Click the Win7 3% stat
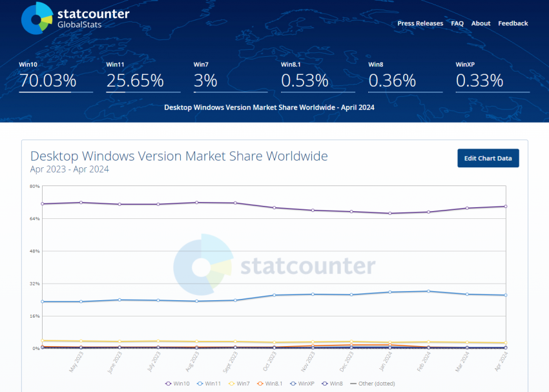Viewport: 549px width, 392px height. 205,81
